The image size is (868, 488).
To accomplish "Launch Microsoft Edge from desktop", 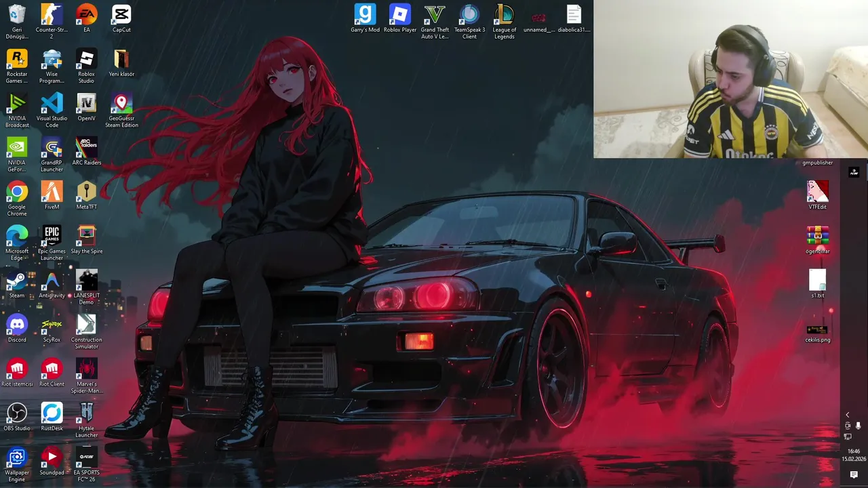I will (x=17, y=243).
